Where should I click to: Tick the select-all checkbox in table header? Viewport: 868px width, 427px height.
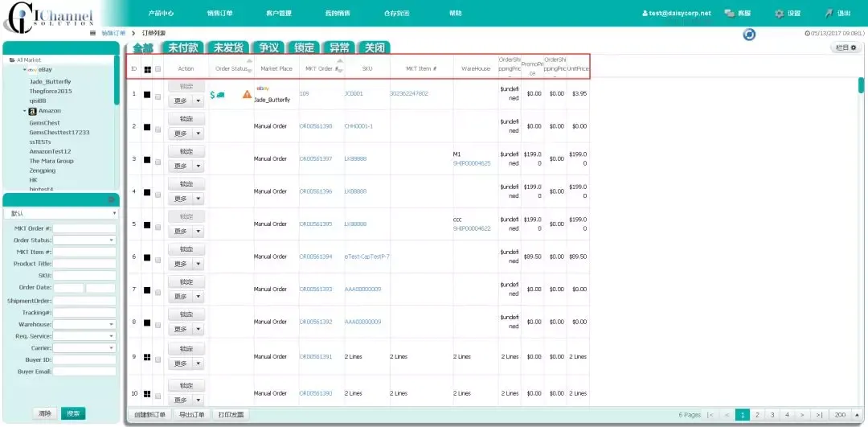158,69
